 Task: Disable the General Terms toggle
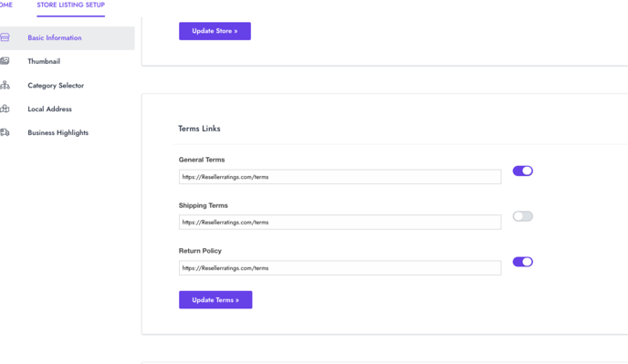[x=523, y=171]
